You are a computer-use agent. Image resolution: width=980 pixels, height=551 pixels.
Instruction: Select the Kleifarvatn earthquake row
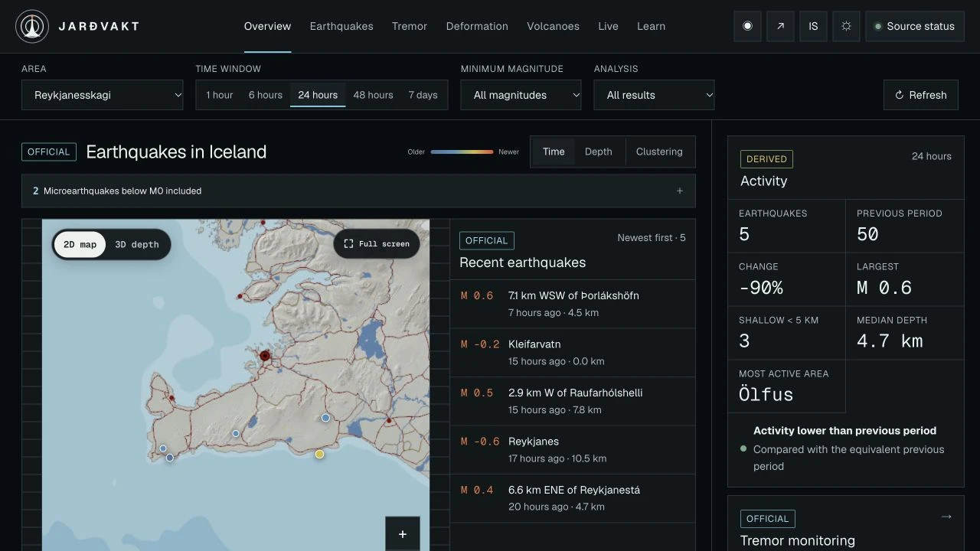click(x=573, y=353)
